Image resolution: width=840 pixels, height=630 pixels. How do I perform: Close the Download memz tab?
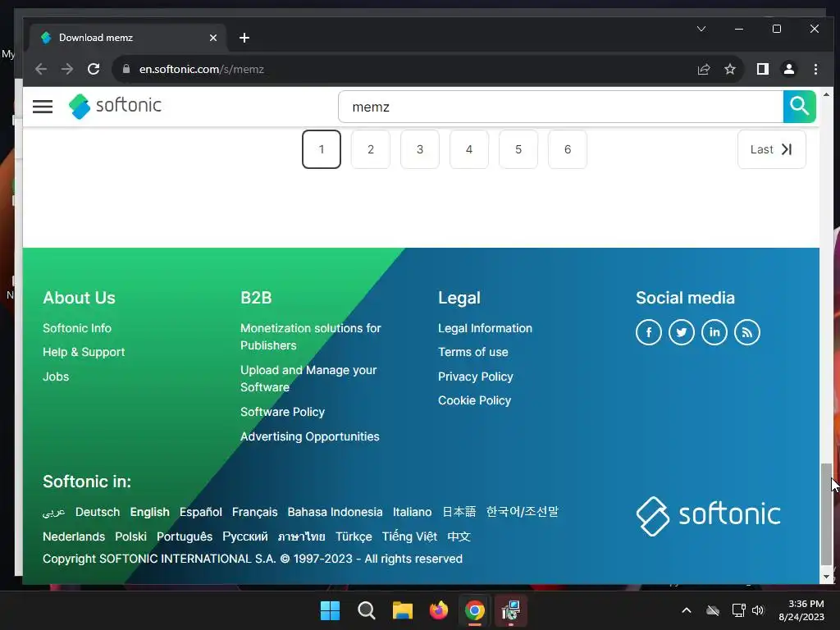point(213,38)
